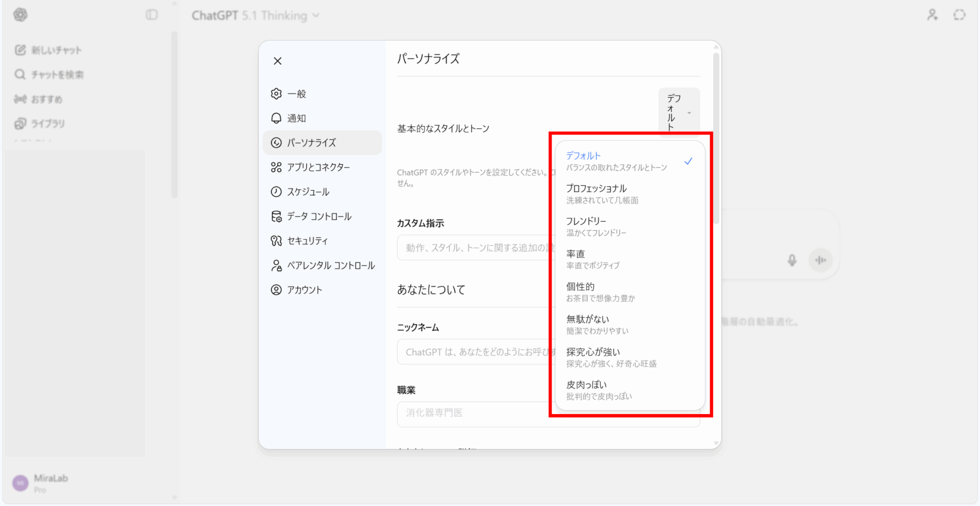The image size is (980, 506).
Task: Click the add person icon
Action: [x=932, y=15]
